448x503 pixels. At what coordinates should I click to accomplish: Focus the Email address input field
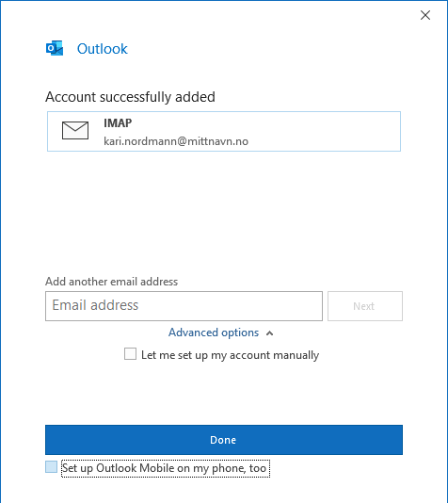click(x=184, y=306)
